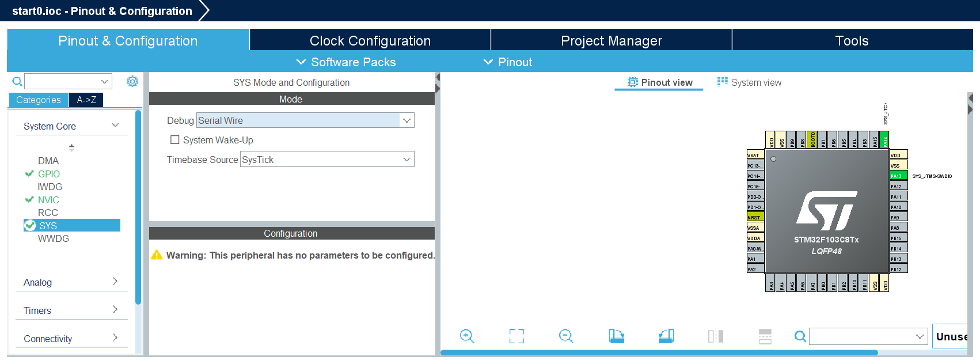Rotate the chip counter-clockwise
The width and height of the screenshot is (980, 364).
coord(666,336)
